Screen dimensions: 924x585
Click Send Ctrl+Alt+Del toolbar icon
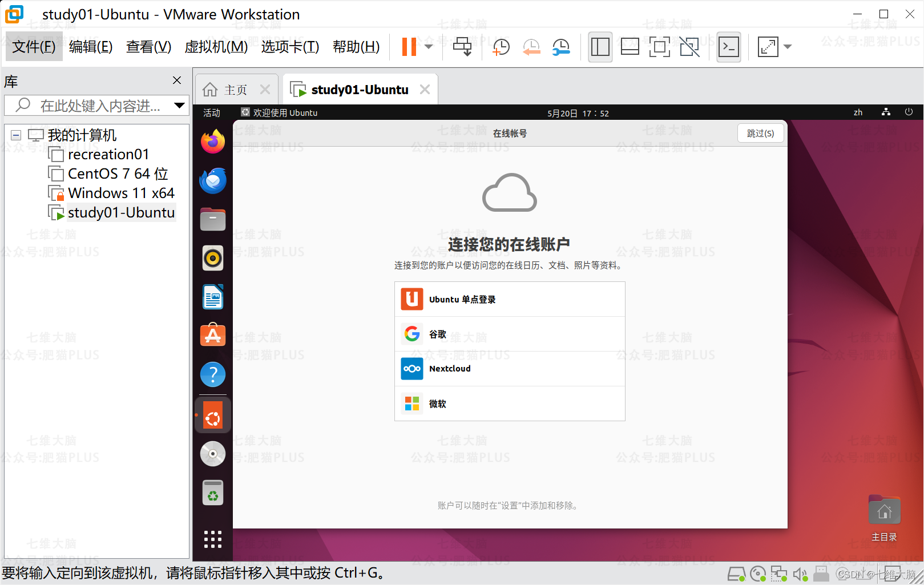(x=462, y=47)
